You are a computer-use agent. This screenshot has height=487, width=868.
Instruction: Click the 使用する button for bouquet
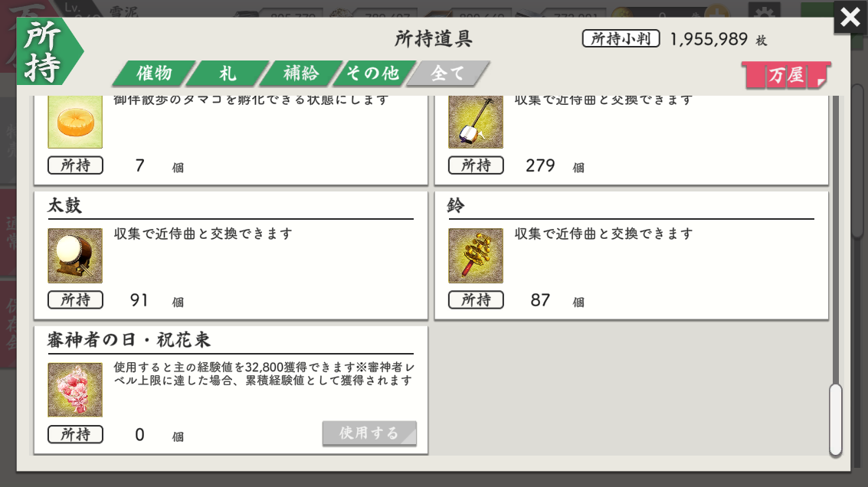coord(369,433)
